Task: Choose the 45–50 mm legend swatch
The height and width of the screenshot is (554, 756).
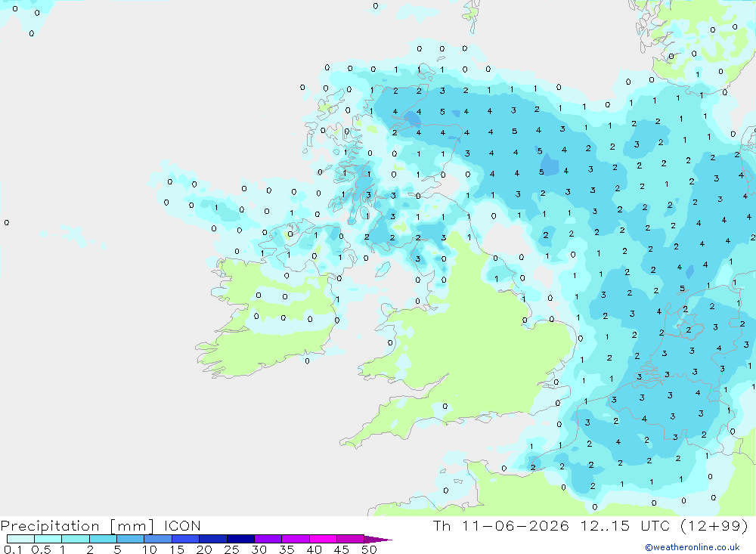Action: click(x=351, y=539)
